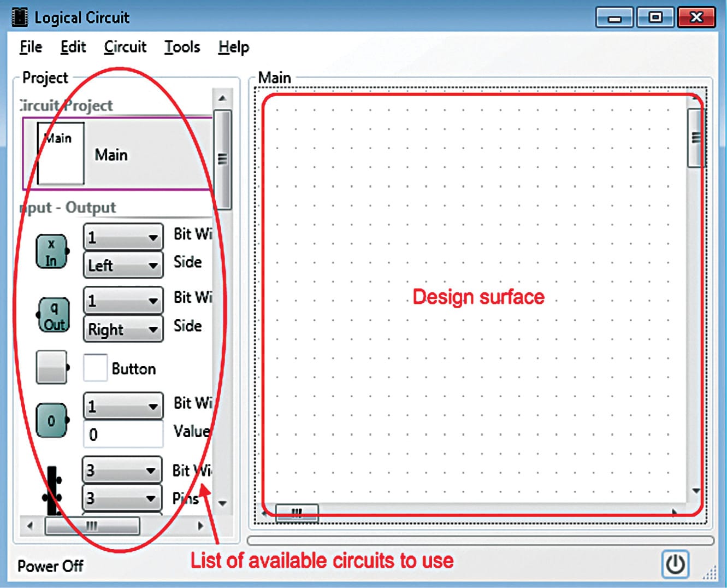Screen dimensions: 727x588
Task: Select the Constant value component
Action: (51, 421)
